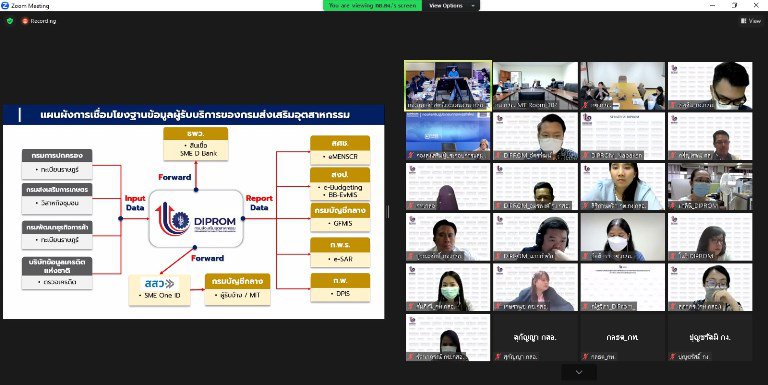Select tile of man wearing white mask

pos(535,136)
